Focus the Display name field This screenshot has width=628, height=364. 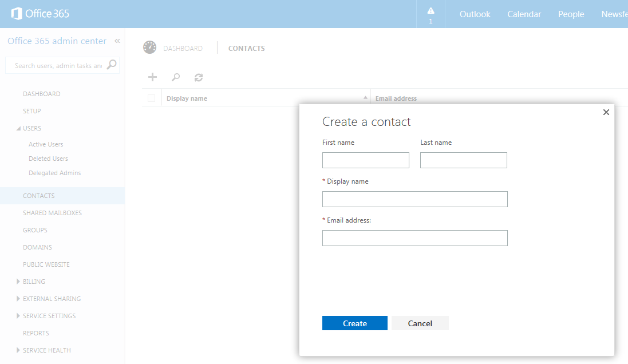click(x=415, y=199)
